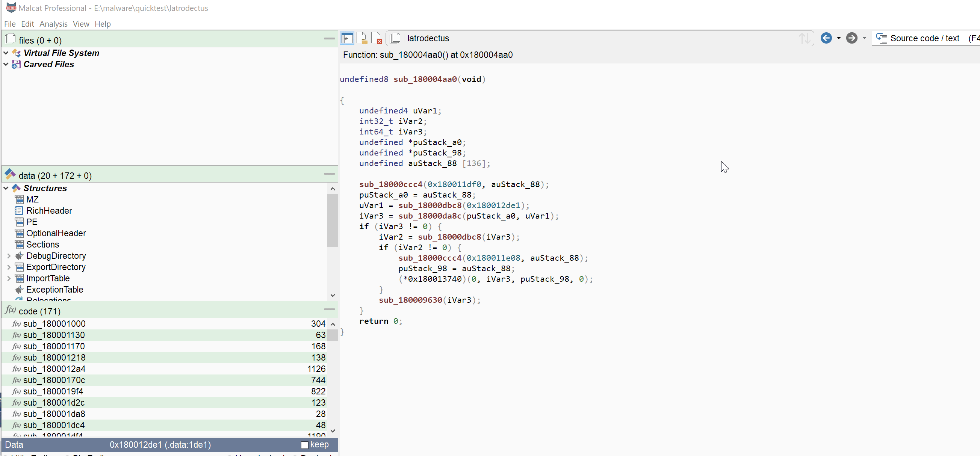Click sub_180009630 call in decompiled code
The image size is (980, 456).
point(410,300)
